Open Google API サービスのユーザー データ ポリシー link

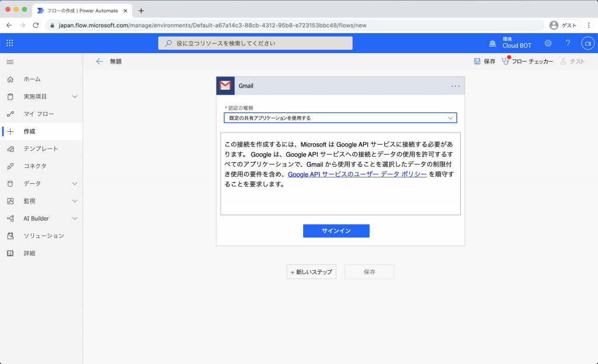click(x=357, y=174)
